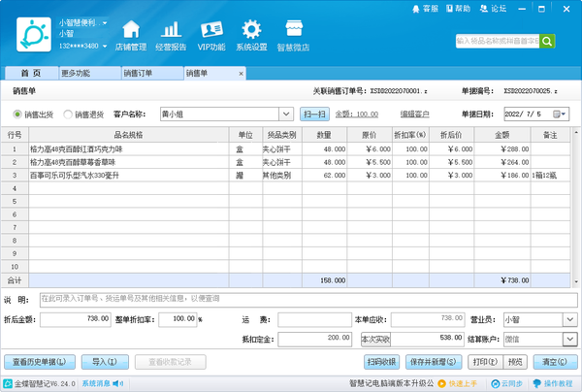Image resolution: width=582 pixels, height=392 pixels.
Task: Open 快速上手 guide
Action: coord(457,383)
